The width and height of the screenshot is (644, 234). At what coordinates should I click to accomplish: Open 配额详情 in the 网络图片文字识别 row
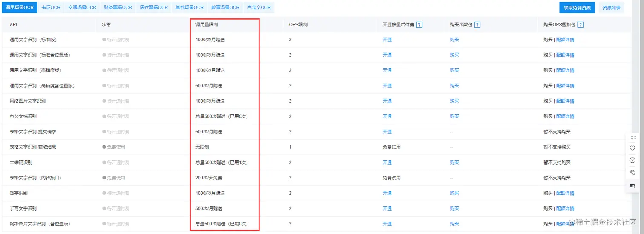point(565,101)
